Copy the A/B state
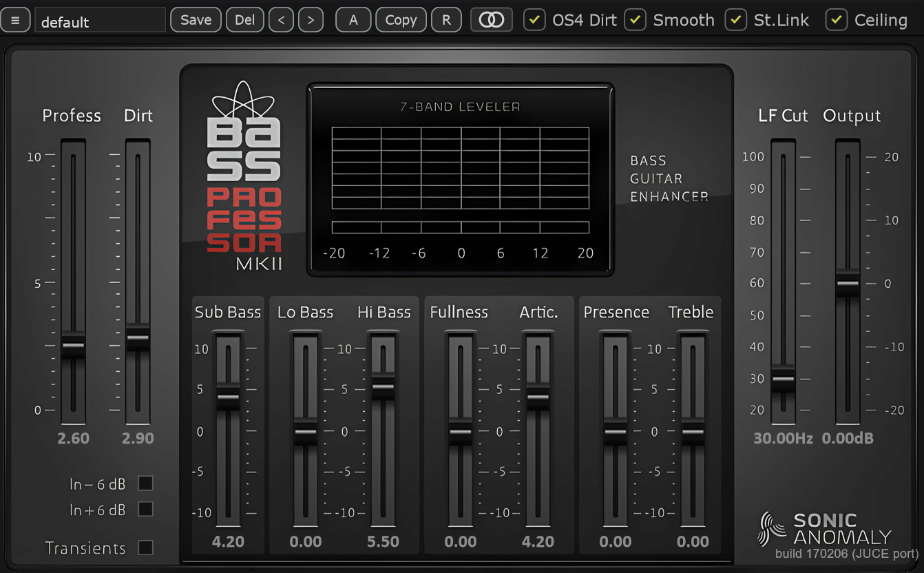 [401, 20]
